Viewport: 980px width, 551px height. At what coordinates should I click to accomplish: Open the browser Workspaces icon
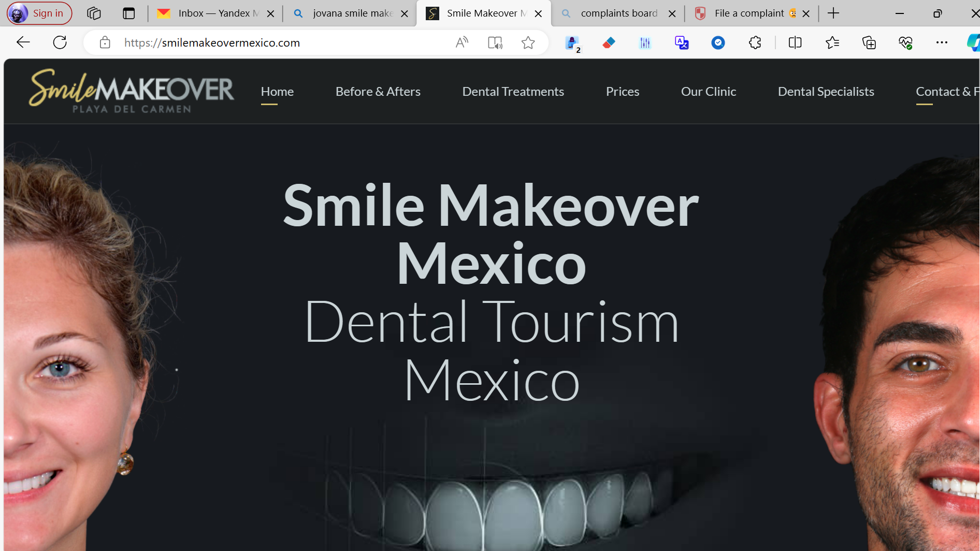[94, 13]
